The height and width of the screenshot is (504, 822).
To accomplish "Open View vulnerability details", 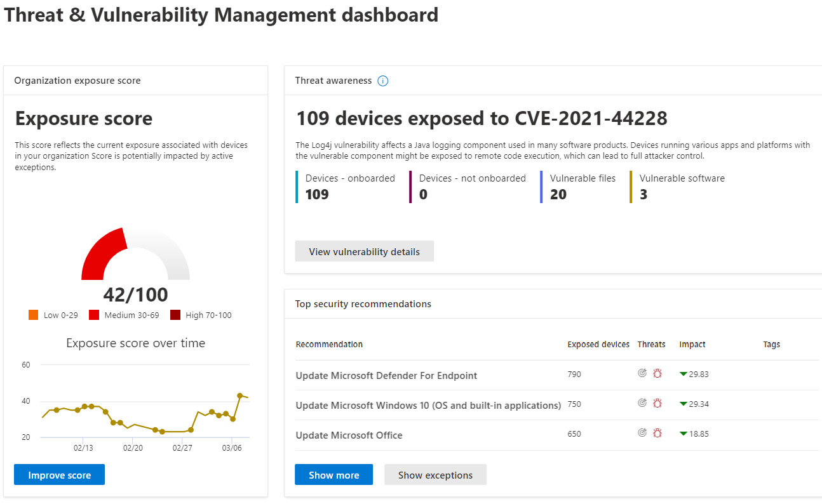I will [x=365, y=251].
